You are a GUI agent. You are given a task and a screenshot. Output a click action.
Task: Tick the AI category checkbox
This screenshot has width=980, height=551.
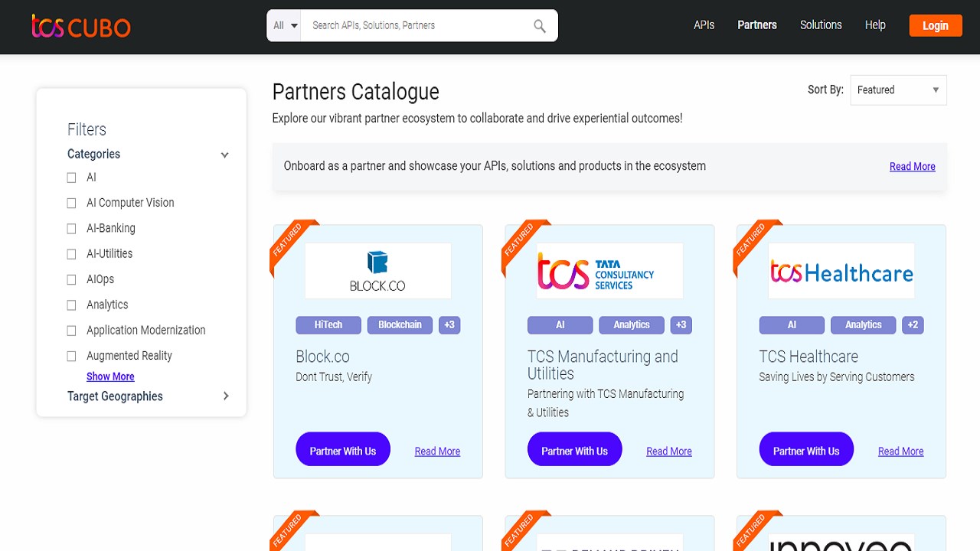coord(71,178)
